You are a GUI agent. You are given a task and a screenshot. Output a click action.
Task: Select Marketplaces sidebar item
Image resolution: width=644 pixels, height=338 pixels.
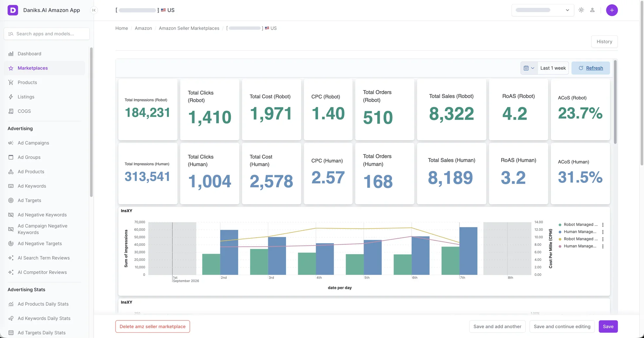coord(45,68)
